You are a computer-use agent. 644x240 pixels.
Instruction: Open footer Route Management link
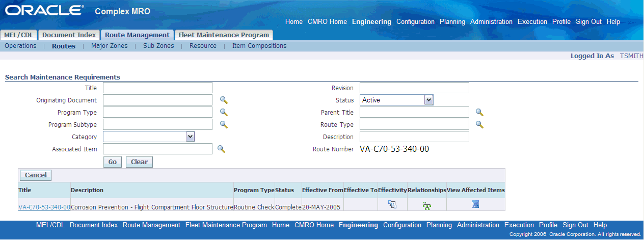pyautogui.click(x=151, y=225)
